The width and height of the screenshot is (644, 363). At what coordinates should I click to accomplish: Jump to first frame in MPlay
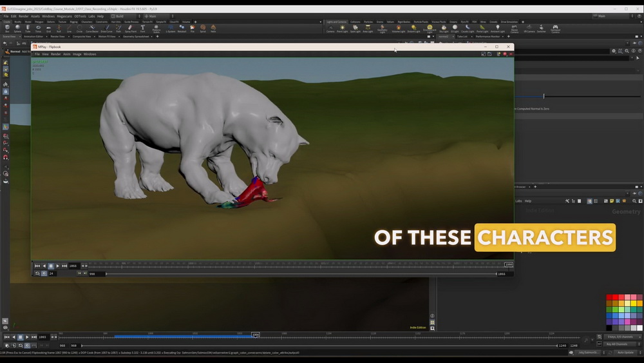pyautogui.click(x=37, y=266)
